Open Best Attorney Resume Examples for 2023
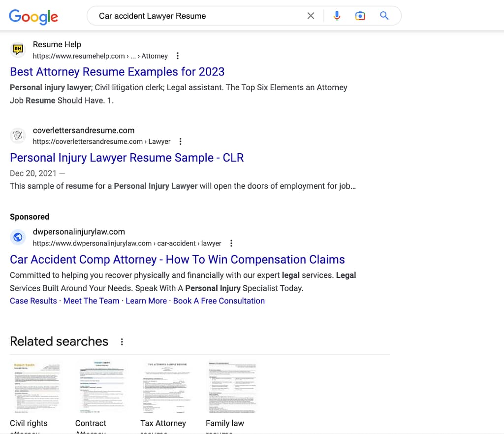This screenshot has height=434, width=504. click(x=117, y=72)
